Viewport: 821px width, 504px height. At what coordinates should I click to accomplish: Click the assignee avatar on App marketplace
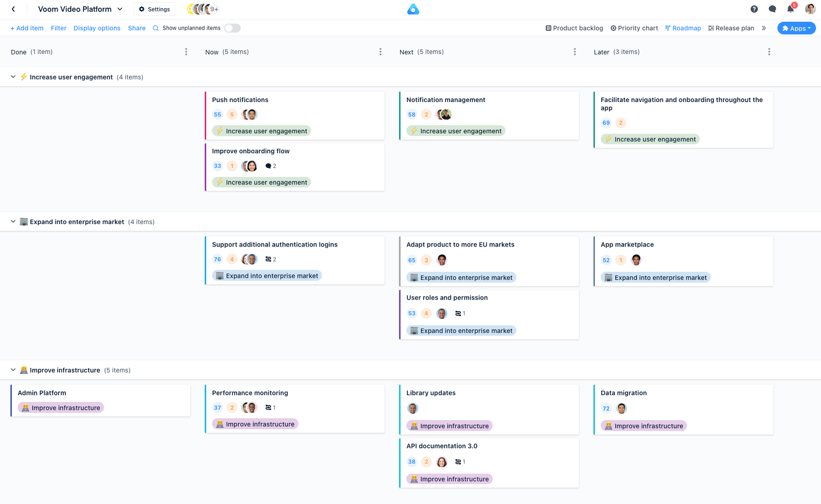(636, 260)
